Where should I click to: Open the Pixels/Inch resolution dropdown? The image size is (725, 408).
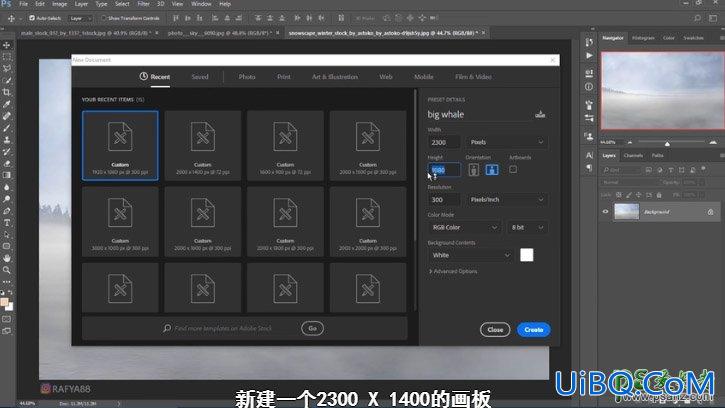coord(506,199)
